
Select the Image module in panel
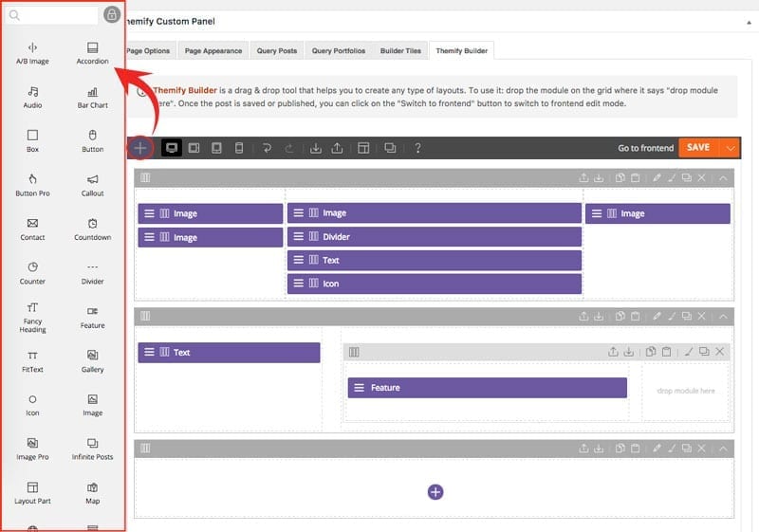[92, 405]
